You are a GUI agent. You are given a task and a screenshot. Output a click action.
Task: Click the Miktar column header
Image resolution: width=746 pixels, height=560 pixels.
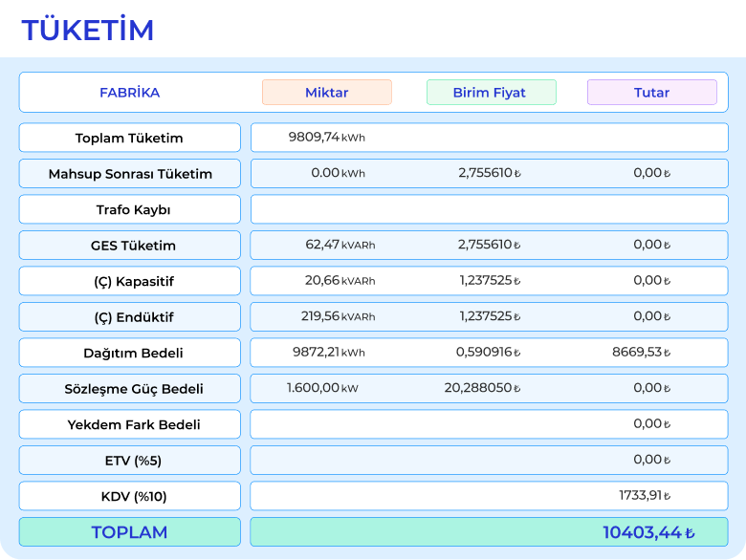[x=327, y=93]
